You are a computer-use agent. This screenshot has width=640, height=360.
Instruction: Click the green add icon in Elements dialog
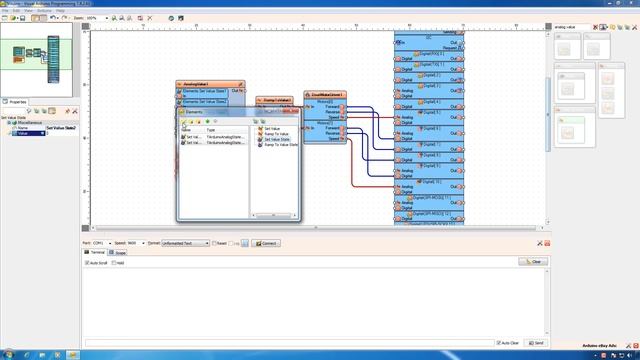pos(207,121)
